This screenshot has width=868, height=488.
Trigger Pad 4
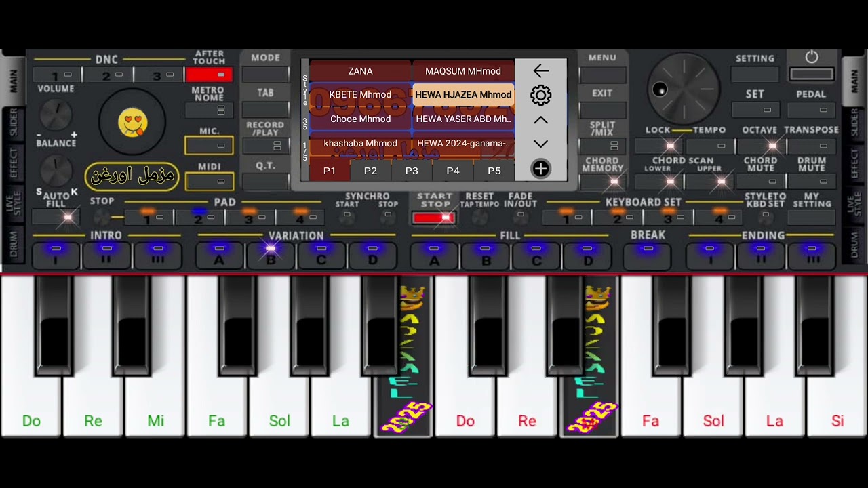click(300, 217)
